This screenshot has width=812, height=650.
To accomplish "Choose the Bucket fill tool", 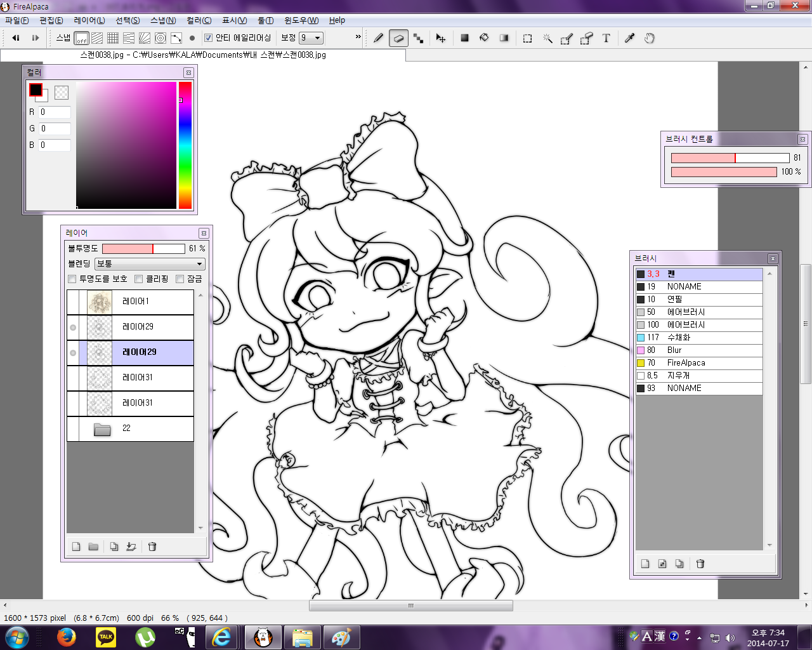I will point(484,38).
